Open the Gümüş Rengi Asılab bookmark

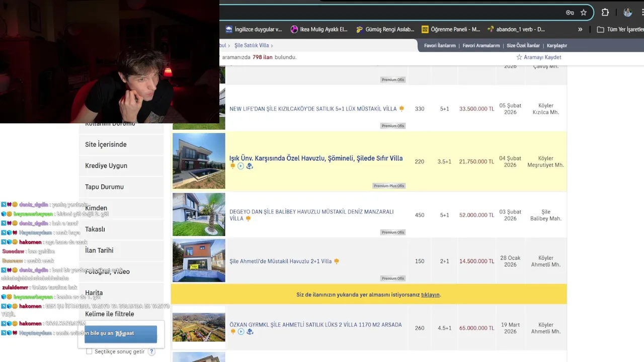pos(385,29)
